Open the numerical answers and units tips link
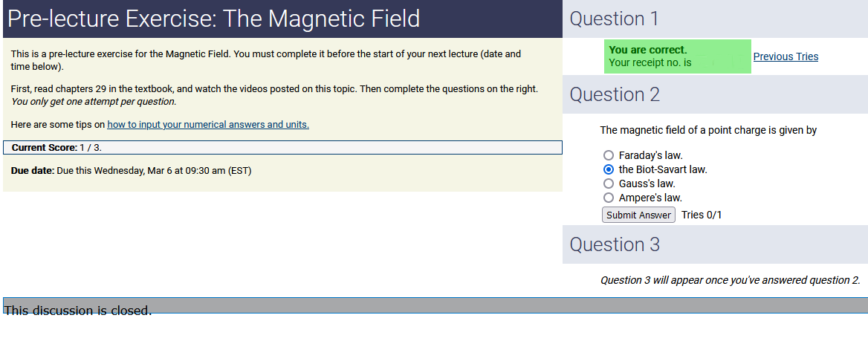 coord(208,125)
